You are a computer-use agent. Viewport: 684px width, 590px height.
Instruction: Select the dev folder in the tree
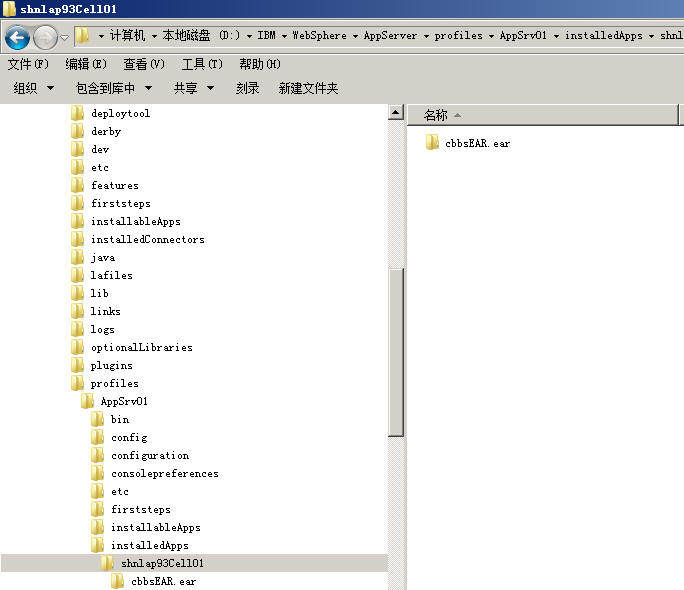(x=90, y=149)
